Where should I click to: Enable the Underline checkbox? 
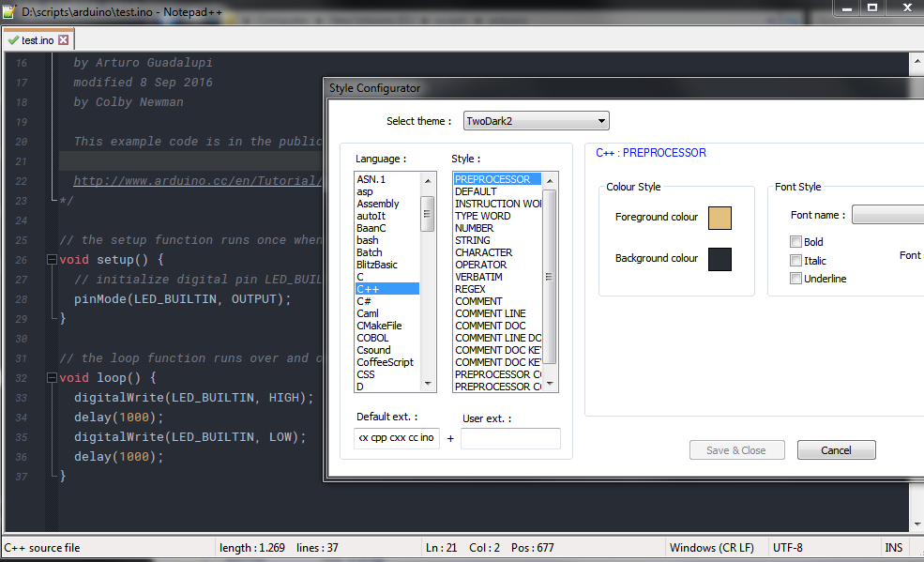point(796,279)
